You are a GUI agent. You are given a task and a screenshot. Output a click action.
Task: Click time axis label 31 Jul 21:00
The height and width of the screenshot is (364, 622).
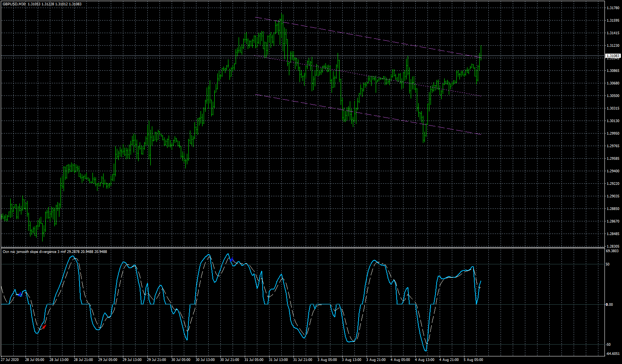pos(303,360)
